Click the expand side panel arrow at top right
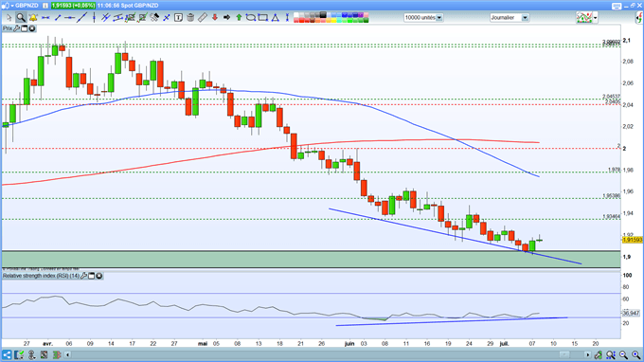 (x=639, y=18)
